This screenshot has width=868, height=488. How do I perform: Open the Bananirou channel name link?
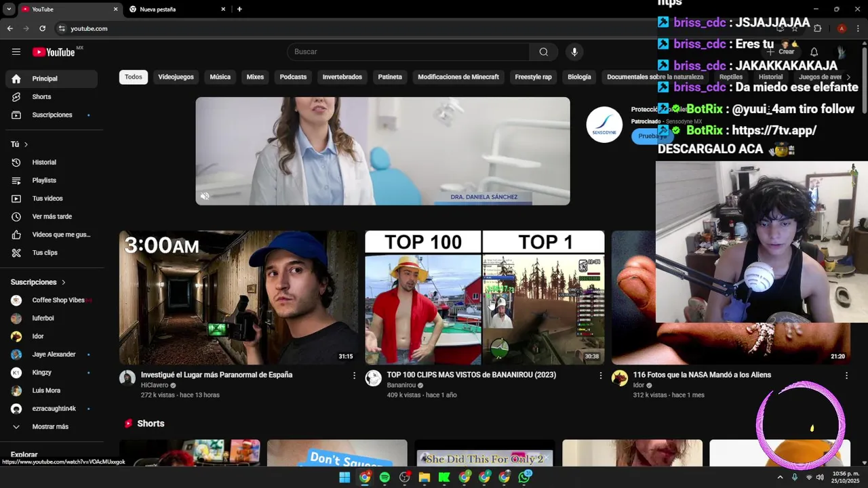click(x=401, y=385)
